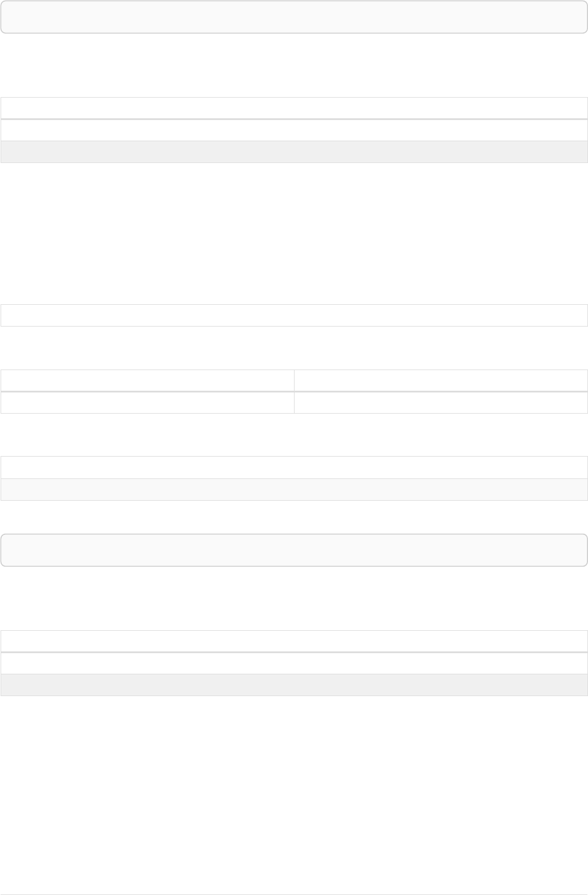Click bottom-left cell of the two-column table

pyautogui.click(x=147, y=402)
